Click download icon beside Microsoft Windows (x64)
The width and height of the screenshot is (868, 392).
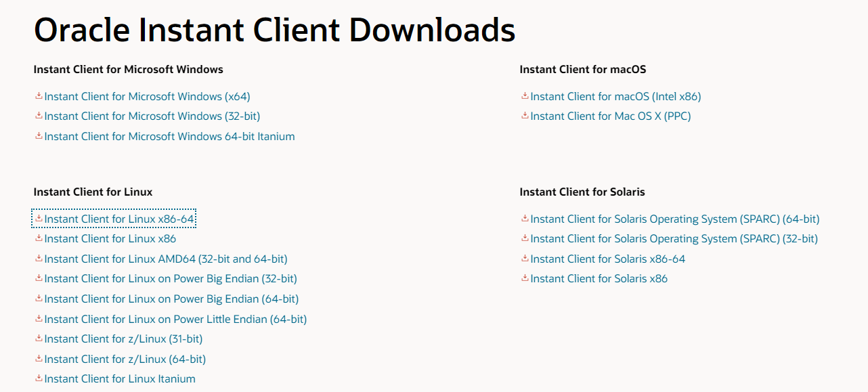[39, 96]
